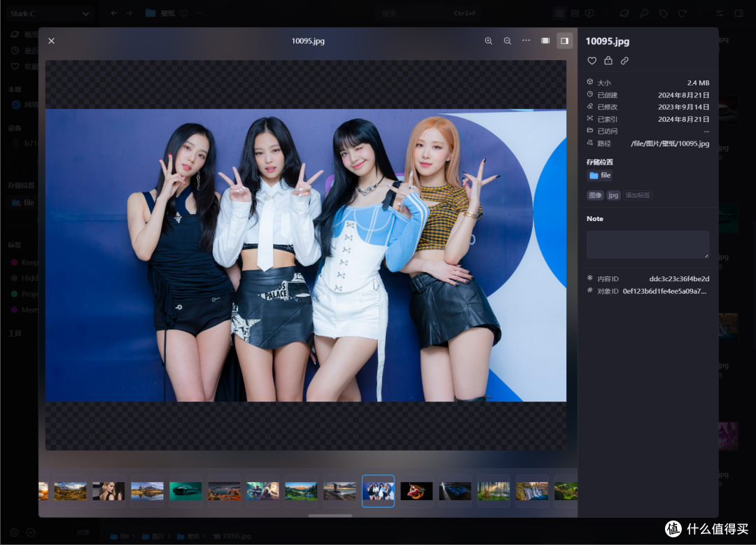The height and width of the screenshot is (545, 756).
Task: Select the green valley mountain thumbnail
Action: tap(301, 491)
